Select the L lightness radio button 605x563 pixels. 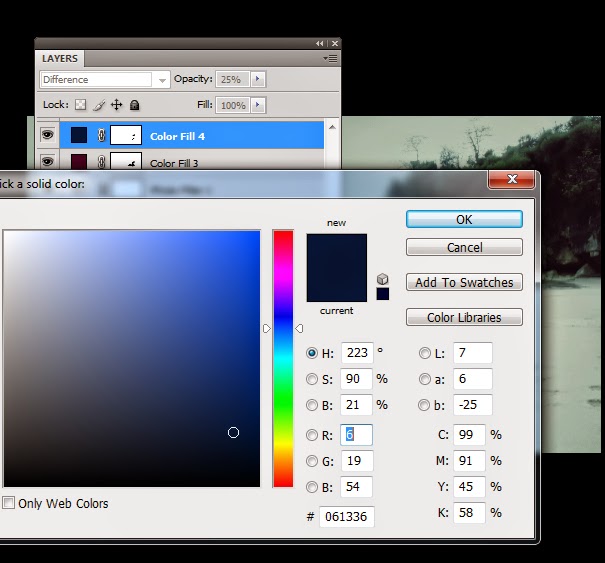[x=424, y=353]
